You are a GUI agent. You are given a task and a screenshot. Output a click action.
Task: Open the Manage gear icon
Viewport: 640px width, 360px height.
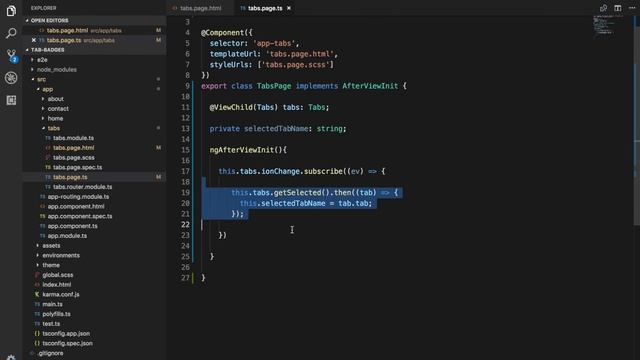pyautogui.click(x=11, y=358)
